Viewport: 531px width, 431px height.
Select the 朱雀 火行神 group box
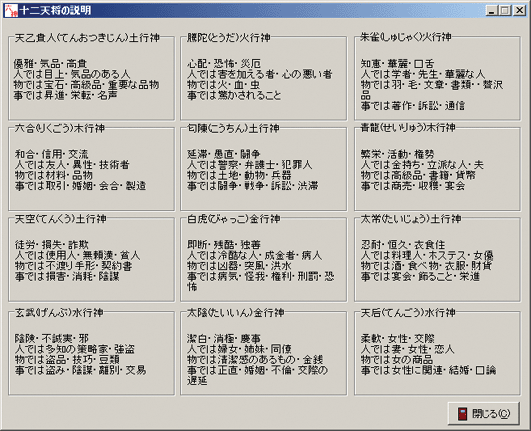point(437,76)
